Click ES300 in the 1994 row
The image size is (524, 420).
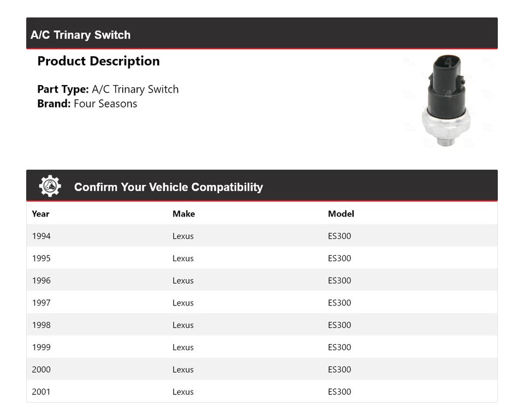click(340, 236)
